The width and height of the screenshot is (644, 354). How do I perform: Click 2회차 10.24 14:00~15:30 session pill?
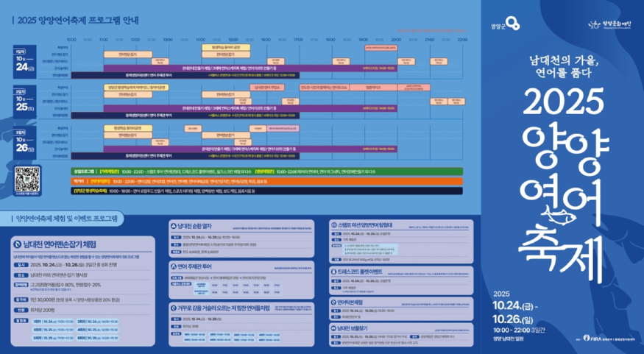point(98,322)
